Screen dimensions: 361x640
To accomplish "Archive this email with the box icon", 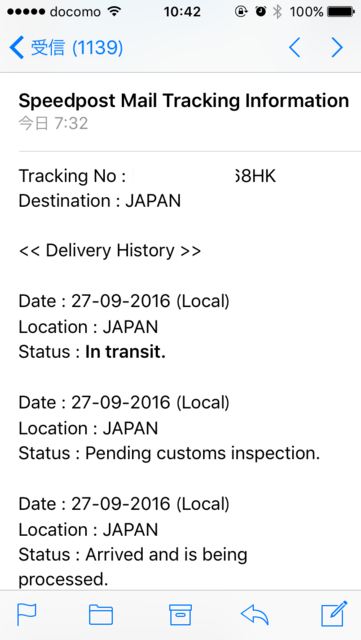I will coord(180,614).
